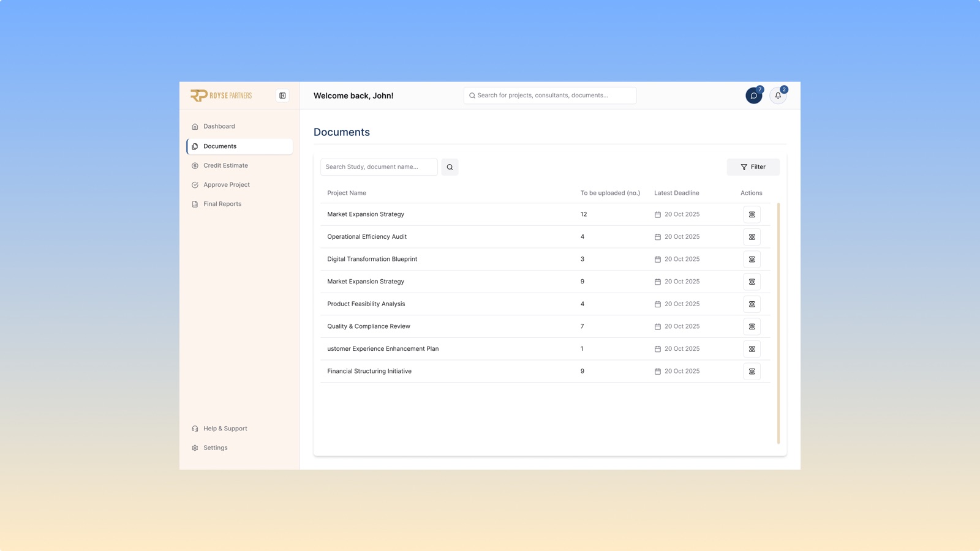Image resolution: width=980 pixels, height=551 pixels.
Task: View Financial Structuring Initiative documents
Action: click(x=752, y=372)
